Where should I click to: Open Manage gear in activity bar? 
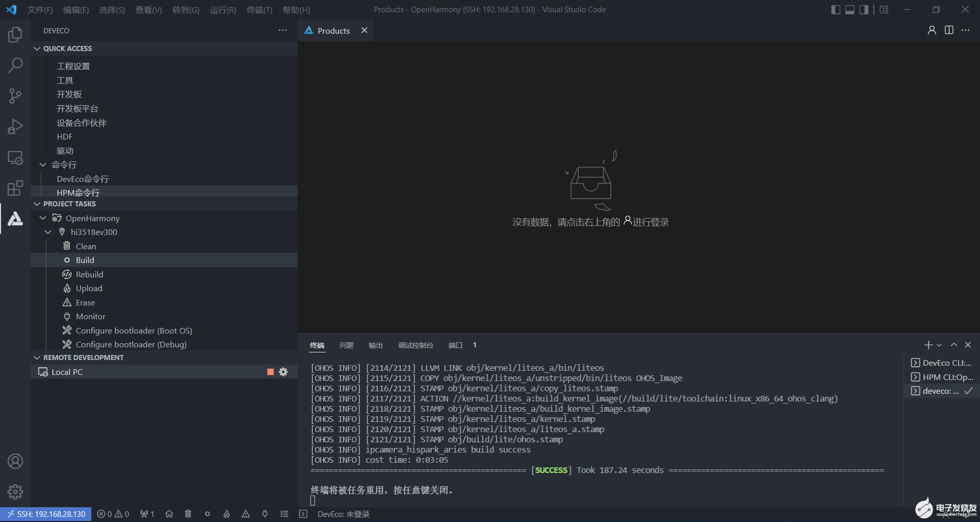[15, 492]
